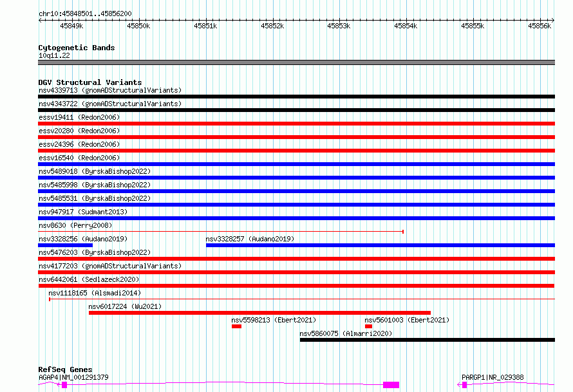Open variant label nsv5485531 (ByrskaBishop2022)

[95, 198]
